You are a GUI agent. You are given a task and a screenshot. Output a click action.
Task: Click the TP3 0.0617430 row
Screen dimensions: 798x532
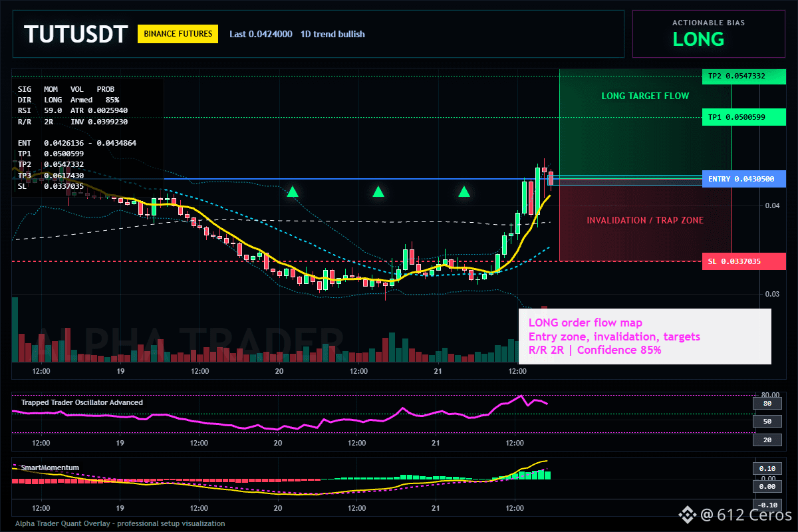click(x=51, y=176)
